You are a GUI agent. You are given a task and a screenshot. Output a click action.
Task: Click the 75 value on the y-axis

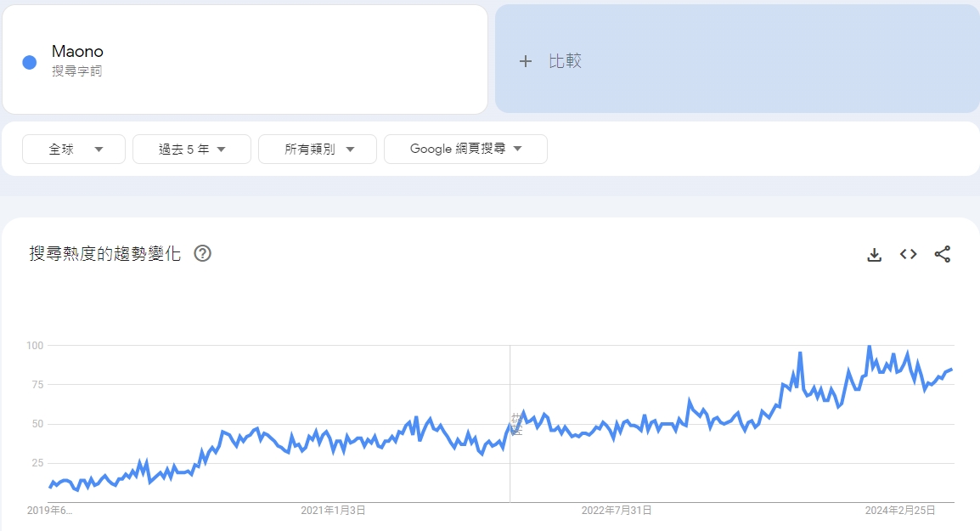[37, 385]
